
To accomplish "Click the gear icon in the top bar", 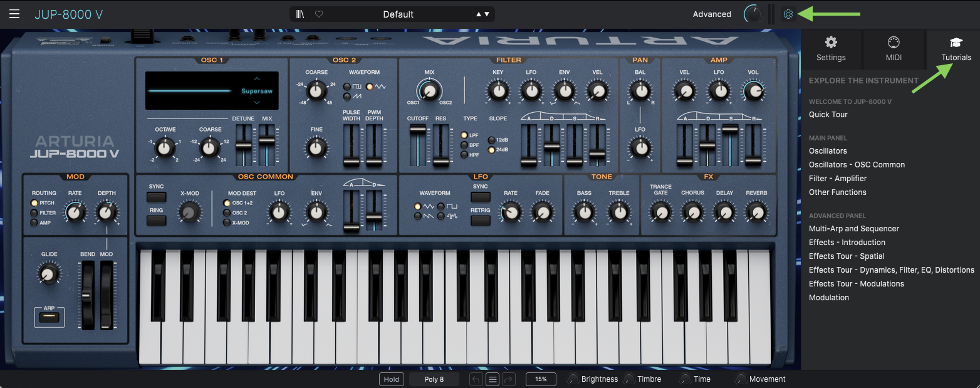I will [788, 14].
